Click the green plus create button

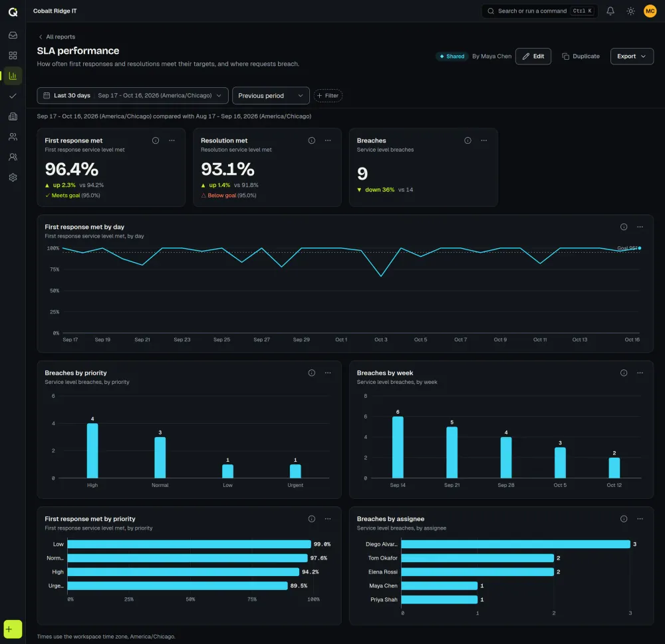coord(13,629)
